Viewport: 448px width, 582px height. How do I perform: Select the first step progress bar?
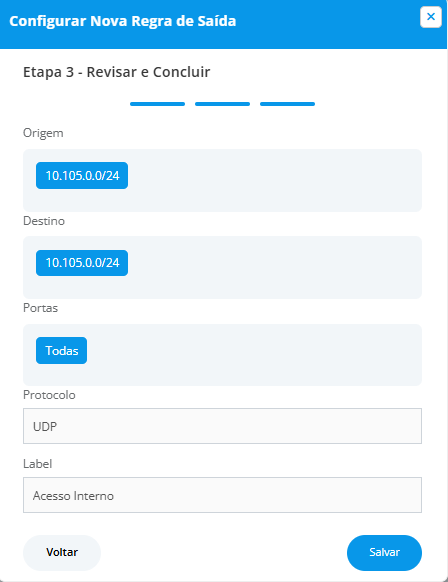[x=157, y=104]
